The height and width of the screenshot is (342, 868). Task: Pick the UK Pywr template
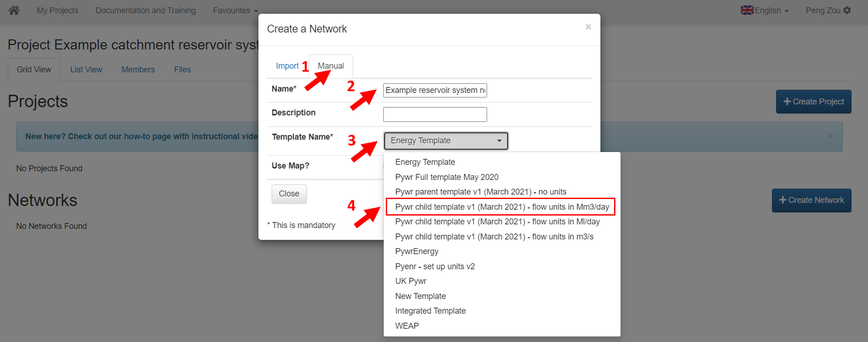(x=411, y=281)
